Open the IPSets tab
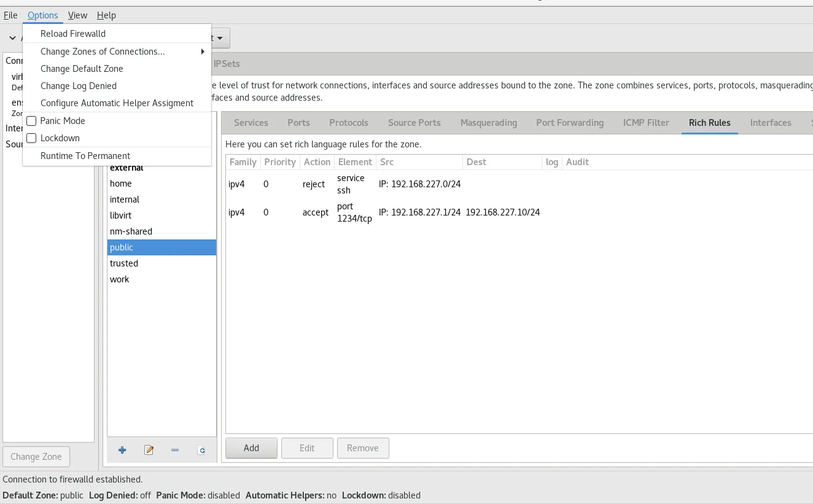813x504 pixels. (227, 64)
